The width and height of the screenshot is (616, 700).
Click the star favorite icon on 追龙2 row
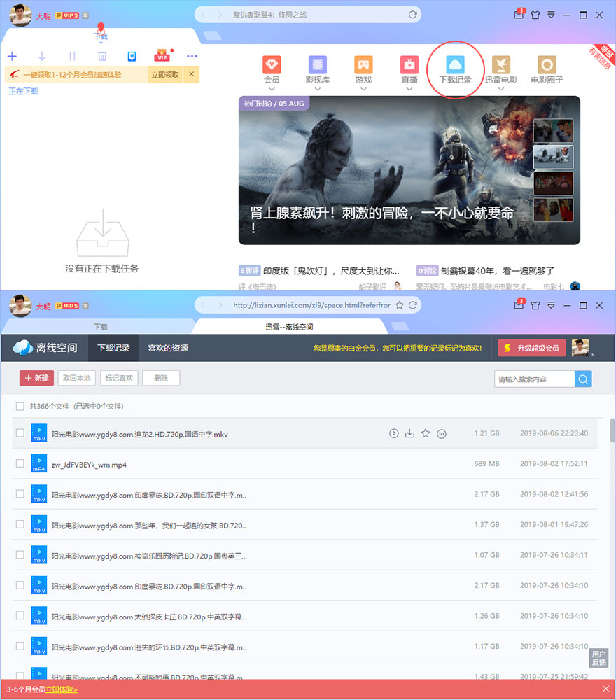(426, 433)
